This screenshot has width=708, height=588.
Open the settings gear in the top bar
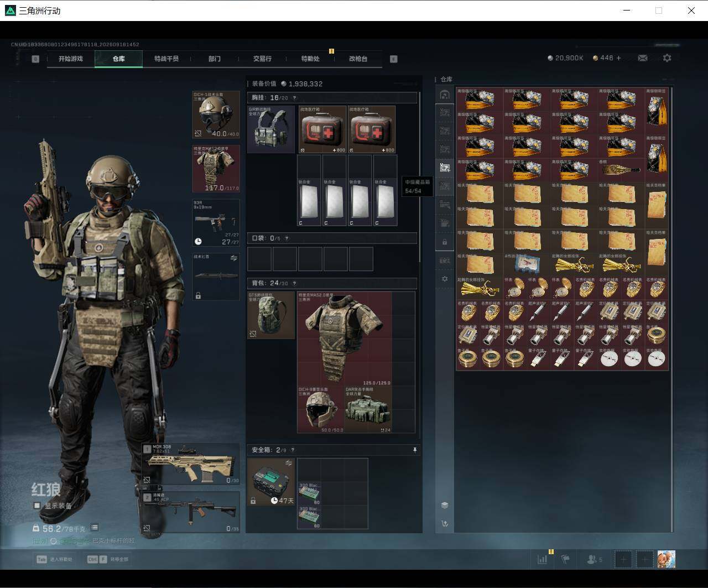coord(667,58)
